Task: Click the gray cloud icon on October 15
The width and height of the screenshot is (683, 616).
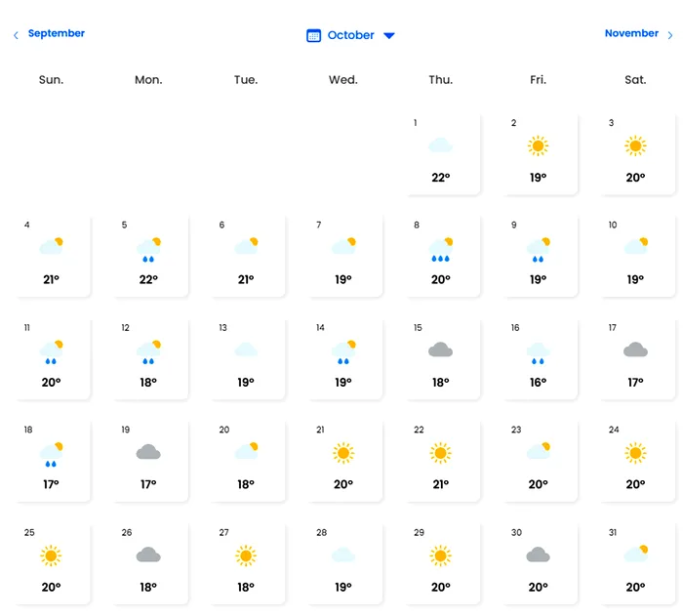Action: [x=440, y=349]
